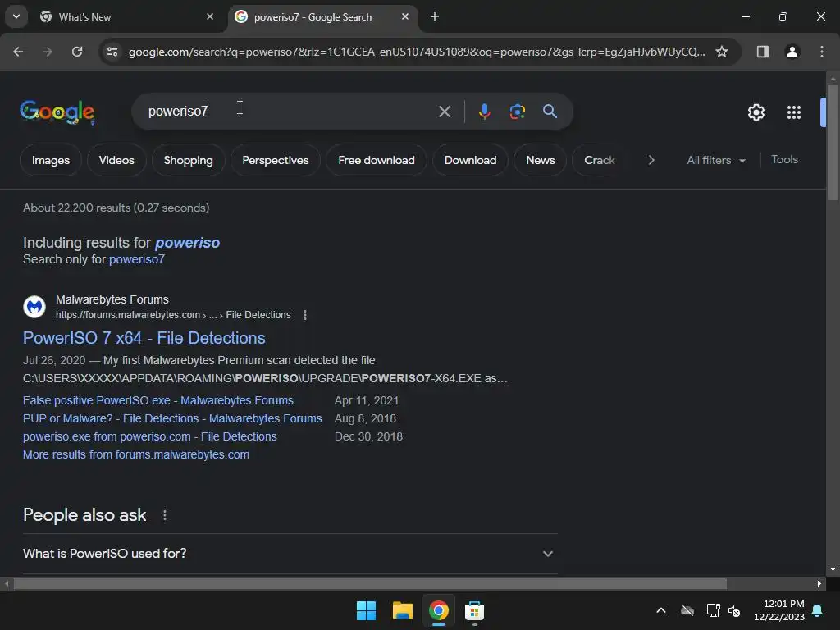Click the notification bell in system tray
Screen dimensions: 840x630
[818, 610]
